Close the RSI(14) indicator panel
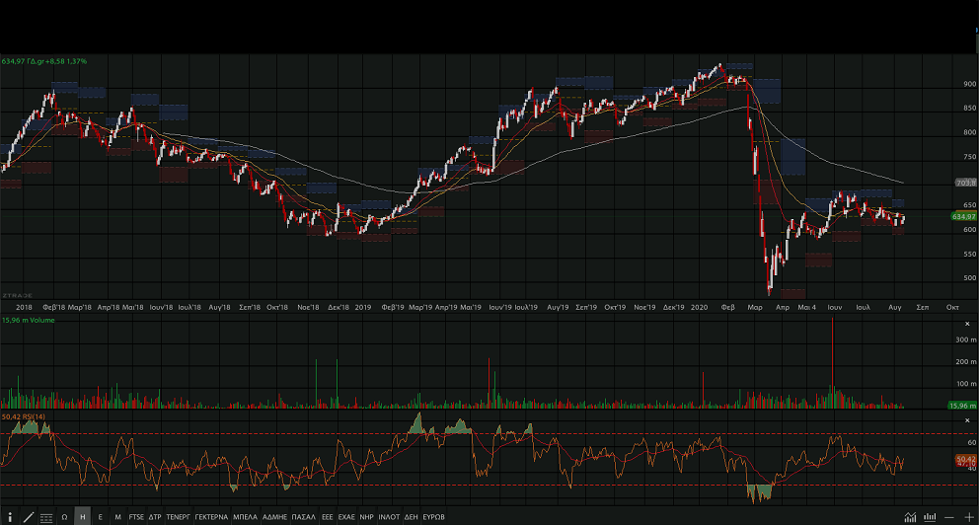The height and width of the screenshot is (525, 980). coord(968,417)
